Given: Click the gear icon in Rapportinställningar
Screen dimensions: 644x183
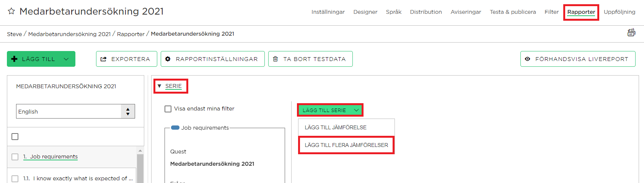Looking at the screenshot, I should pos(168,59).
